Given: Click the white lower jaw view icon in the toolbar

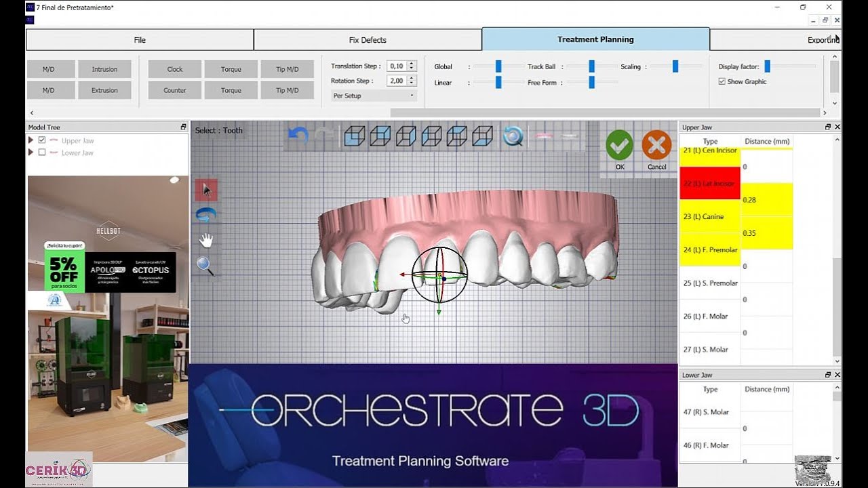Looking at the screenshot, I should [x=570, y=136].
